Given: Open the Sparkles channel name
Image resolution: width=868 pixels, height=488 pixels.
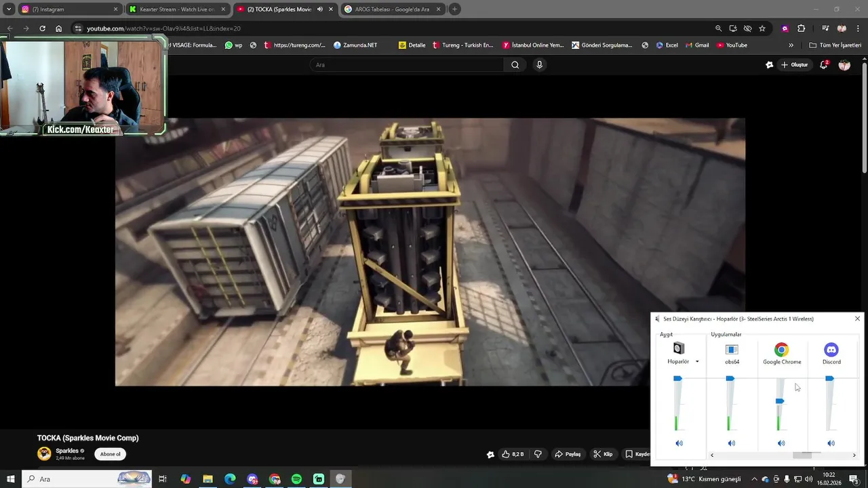Looking at the screenshot, I should (x=67, y=451).
